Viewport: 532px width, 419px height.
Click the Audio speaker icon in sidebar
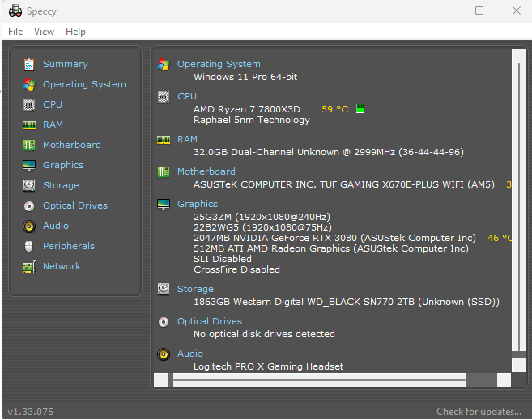coord(29,226)
